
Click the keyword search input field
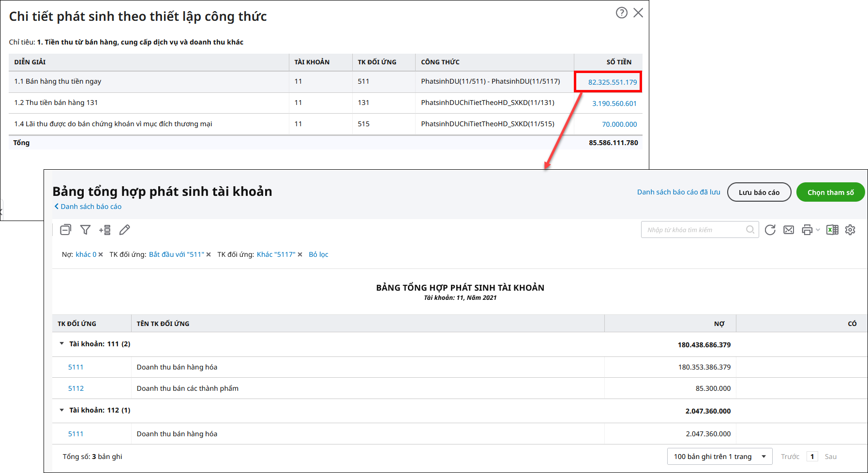click(x=694, y=230)
